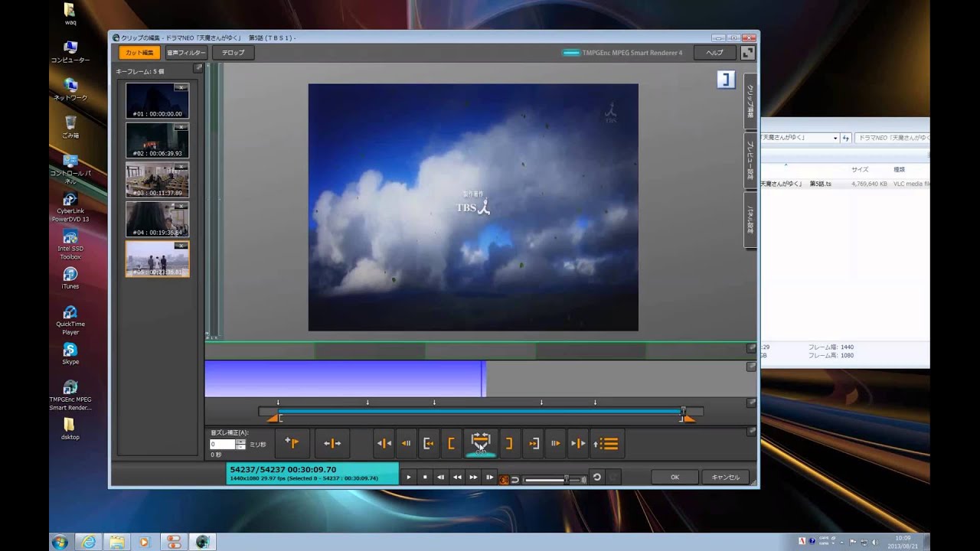Switch to the 音声フィルター tab
Viewport: 980px width, 551px height.
(x=186, y=53)
